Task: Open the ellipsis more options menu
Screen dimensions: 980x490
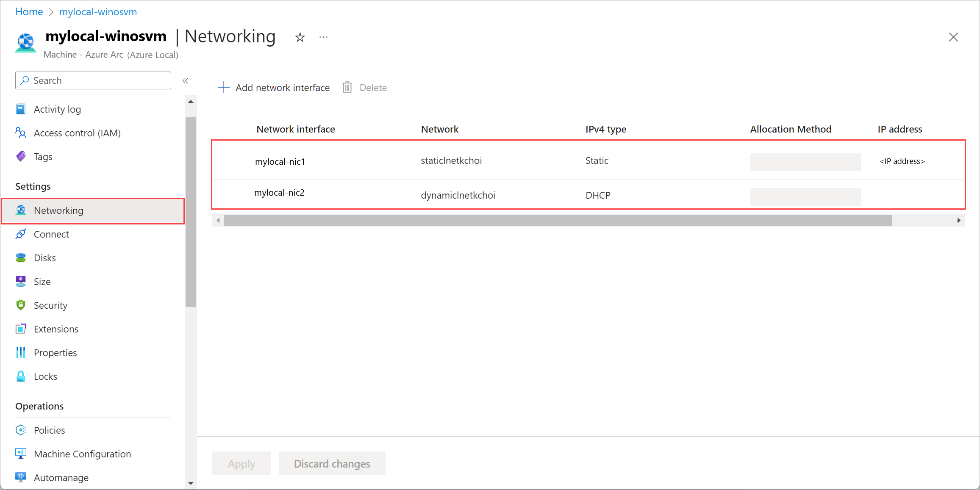Action: pos(323,37)
